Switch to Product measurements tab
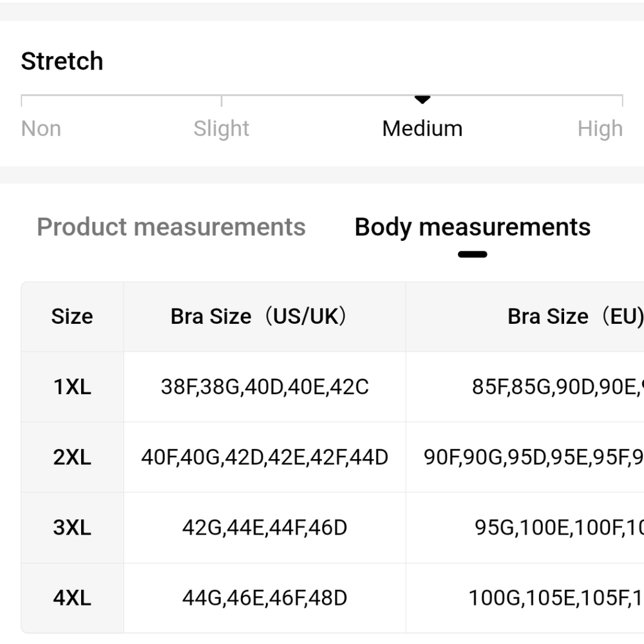The width and height of the screenshot is (644, 644). pos(171,227)
